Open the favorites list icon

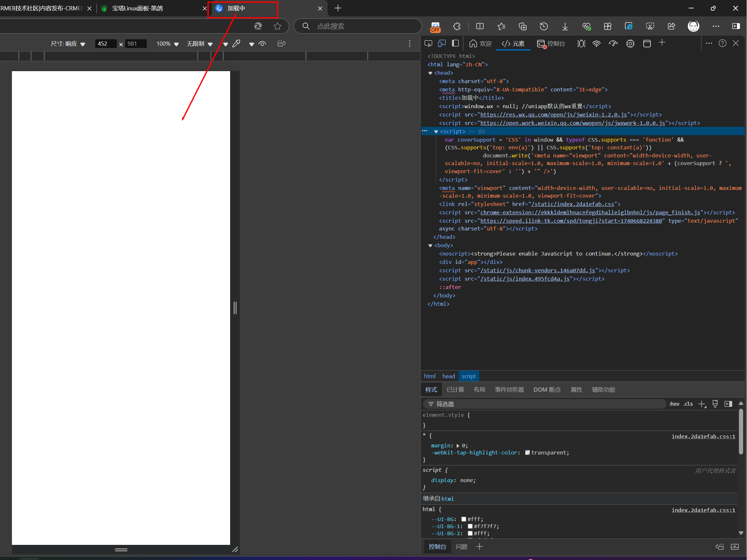(501, 26)
